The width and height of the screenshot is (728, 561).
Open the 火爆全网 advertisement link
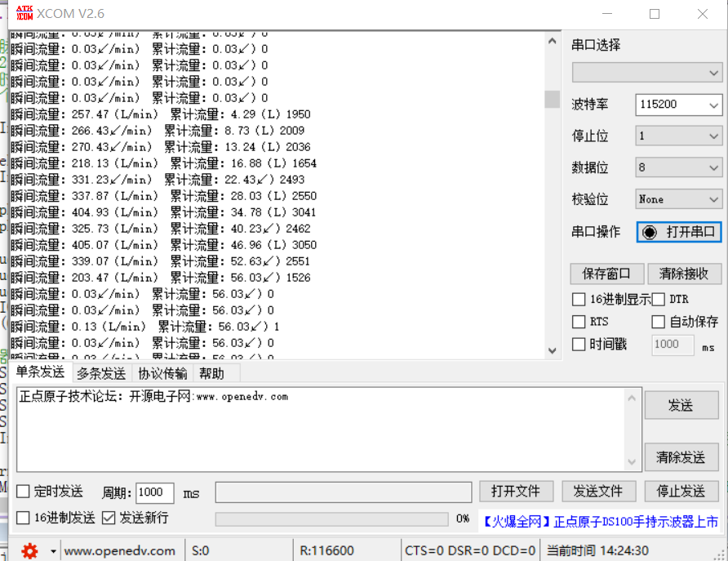coord(600,521)
